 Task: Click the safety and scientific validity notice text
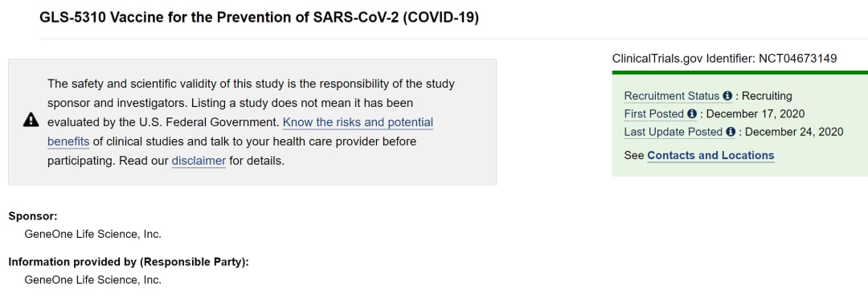tap(252, 122)
